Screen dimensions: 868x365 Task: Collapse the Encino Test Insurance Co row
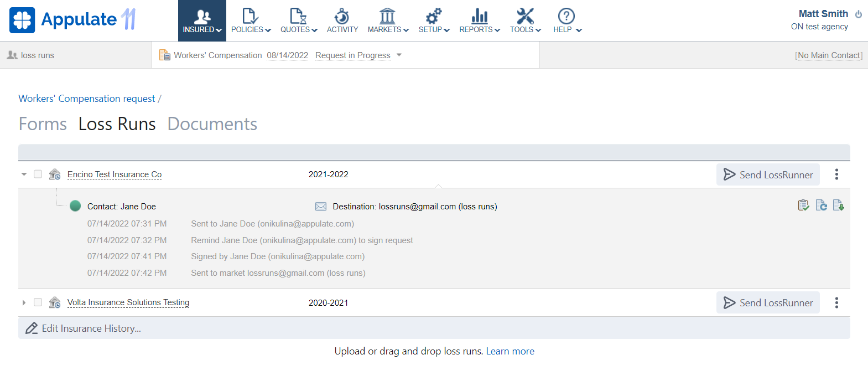[x=24, y=174]
